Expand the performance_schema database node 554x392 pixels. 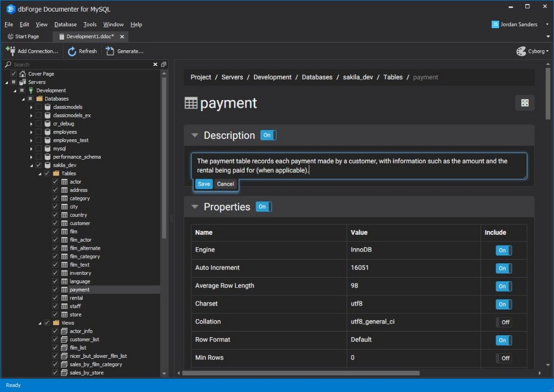point(31,157)
